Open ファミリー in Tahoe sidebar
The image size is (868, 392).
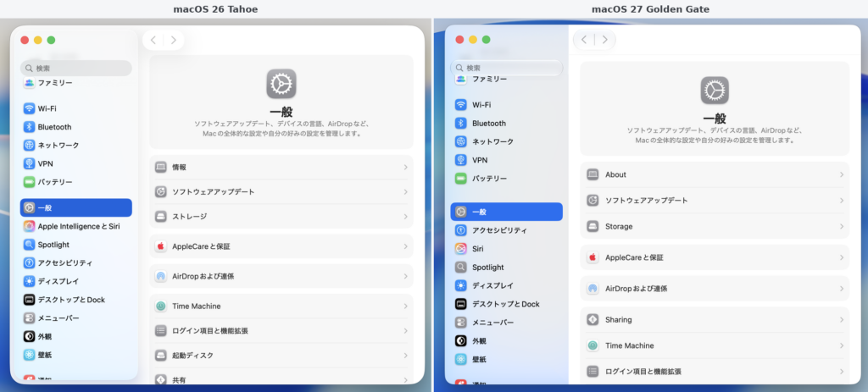75,83
